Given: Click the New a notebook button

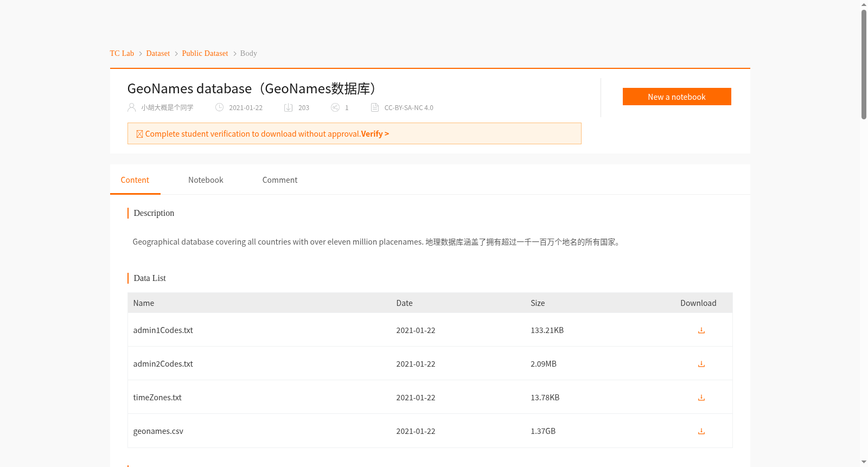Looking at the screenshot, I should (x=677, y=97).
